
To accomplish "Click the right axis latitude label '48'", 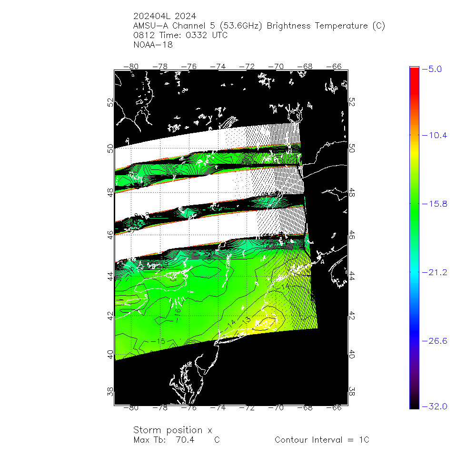I will tap(352, 192).
